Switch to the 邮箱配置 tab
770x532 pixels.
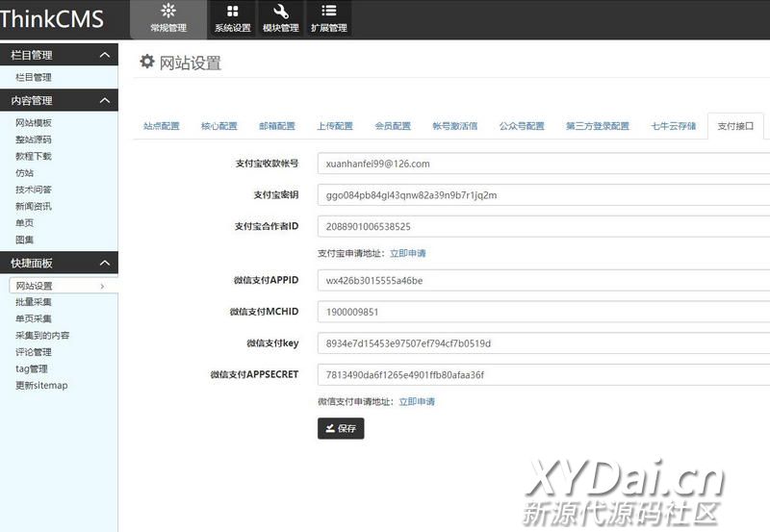tap(277, 126)
